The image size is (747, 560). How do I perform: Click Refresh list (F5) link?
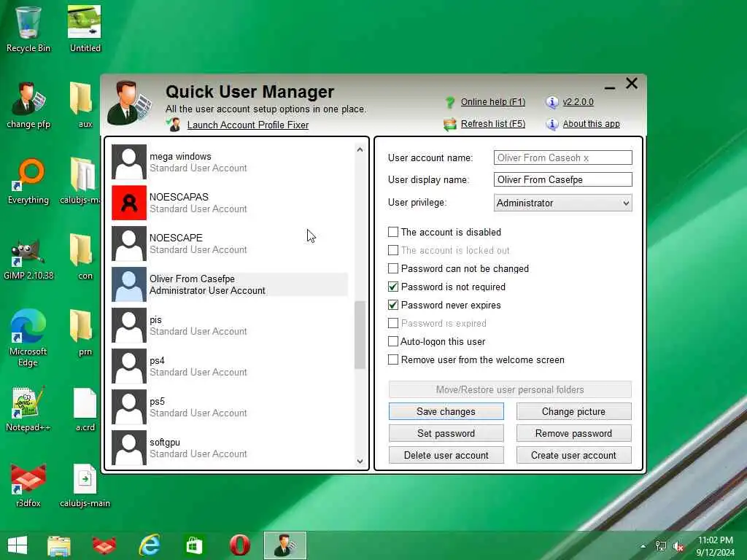(x=492, y=124)
